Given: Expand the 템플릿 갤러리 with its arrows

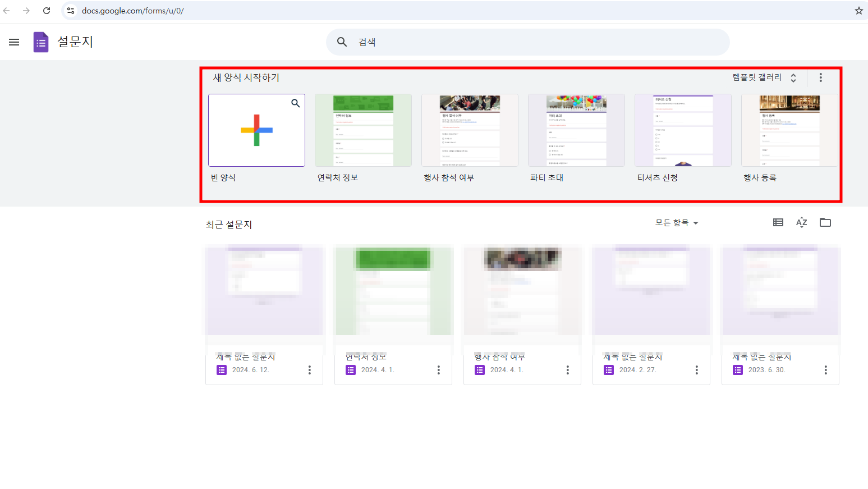Looking at the screenshot, I should click(x=793, y=77).
